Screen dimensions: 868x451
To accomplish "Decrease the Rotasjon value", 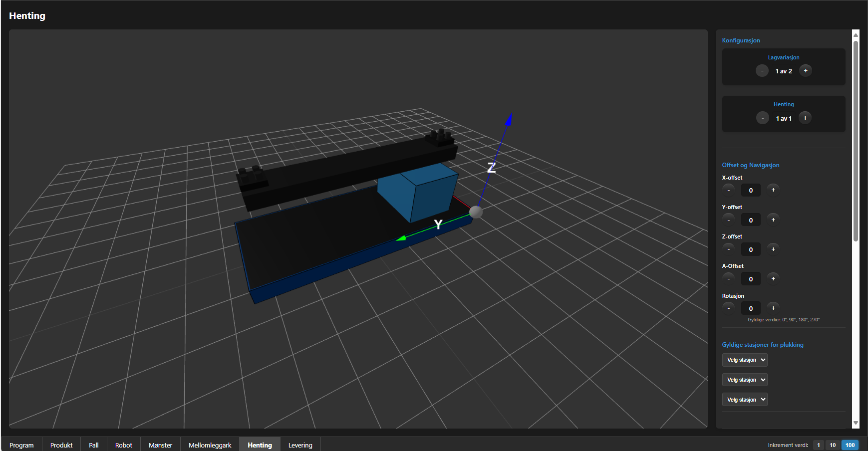I will pyautogui.click(x=728, y=308).
